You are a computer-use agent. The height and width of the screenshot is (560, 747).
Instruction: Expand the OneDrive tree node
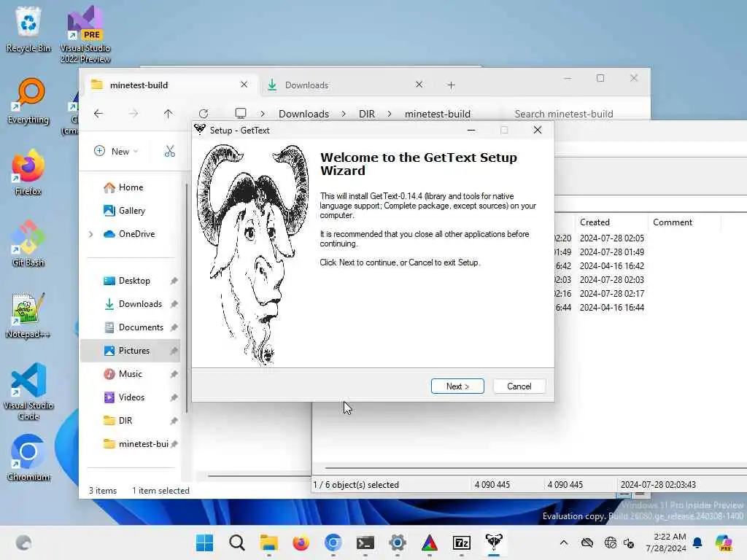pyautogui.click(x=90, y=234)
